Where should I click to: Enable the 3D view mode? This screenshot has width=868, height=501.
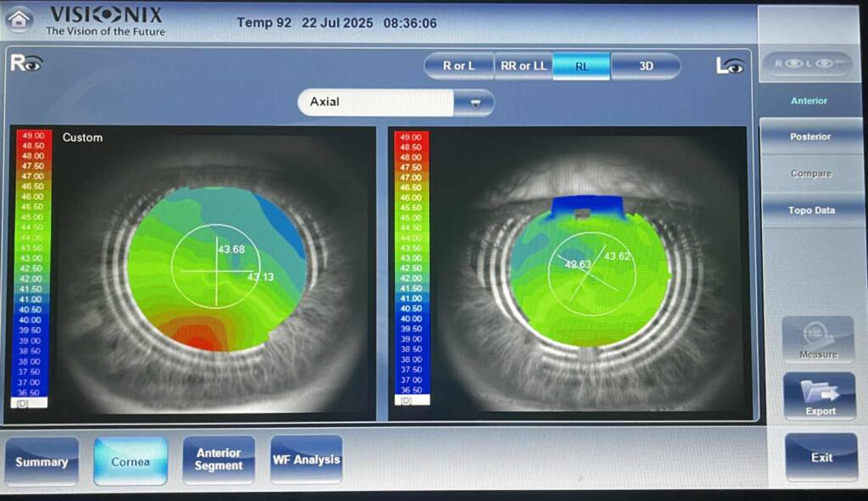[x=646, y=66]
